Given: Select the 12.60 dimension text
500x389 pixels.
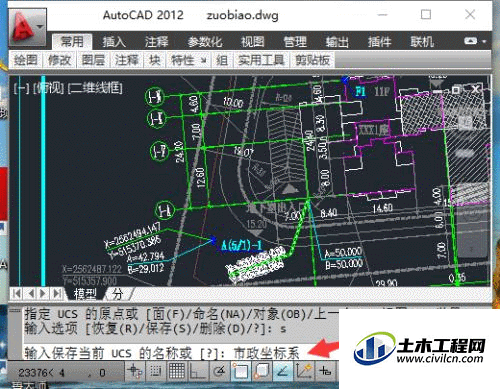Looking at the screenshot, I should pyautogui.click(x=200, y=178).
